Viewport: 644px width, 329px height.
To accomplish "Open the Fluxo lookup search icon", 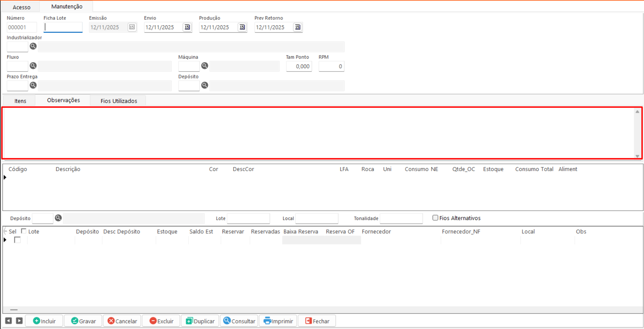I will click(33, 66).
